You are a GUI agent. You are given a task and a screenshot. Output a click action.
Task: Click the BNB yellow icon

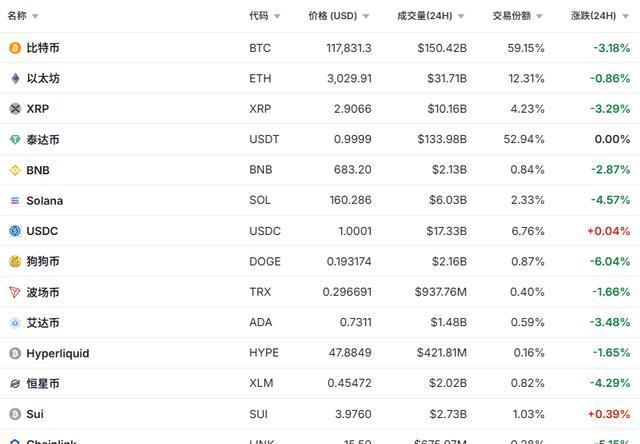coord(15,170)
